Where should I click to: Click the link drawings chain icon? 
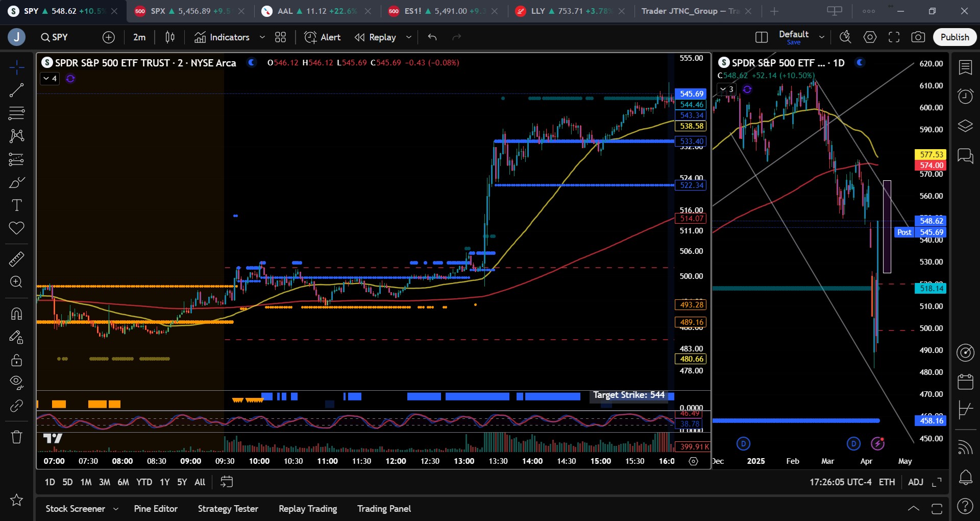(16, 406)
